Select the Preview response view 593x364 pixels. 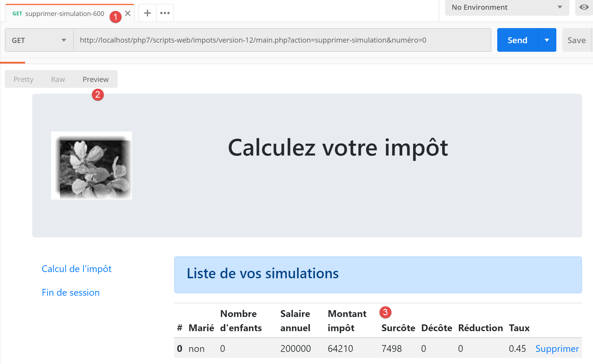pyautogui.click(x=95, y=79)
